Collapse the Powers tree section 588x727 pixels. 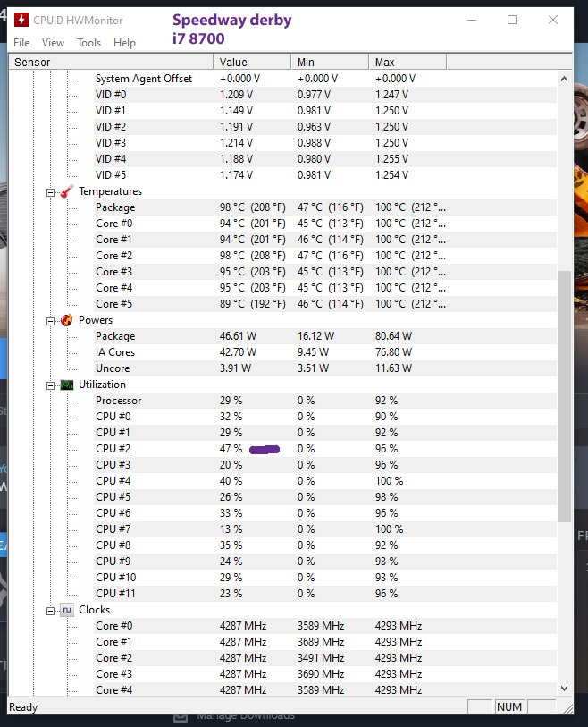point(51,320)
